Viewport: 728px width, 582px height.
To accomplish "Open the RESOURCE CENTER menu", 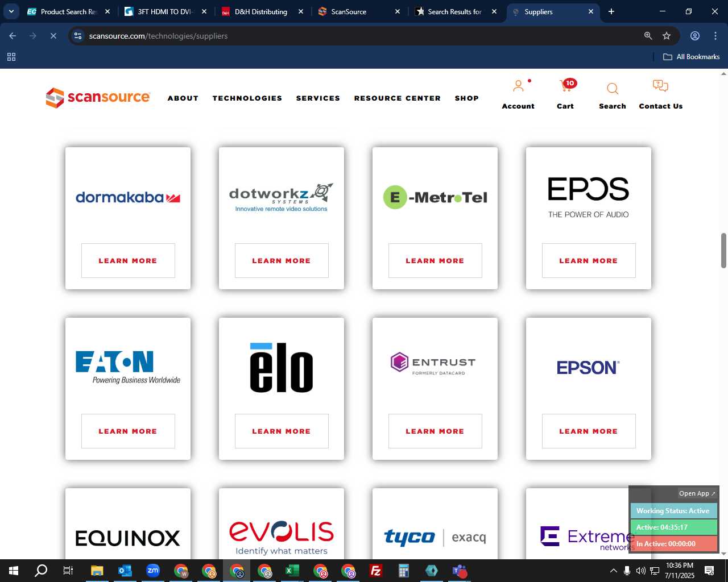I will click(397, 98).
